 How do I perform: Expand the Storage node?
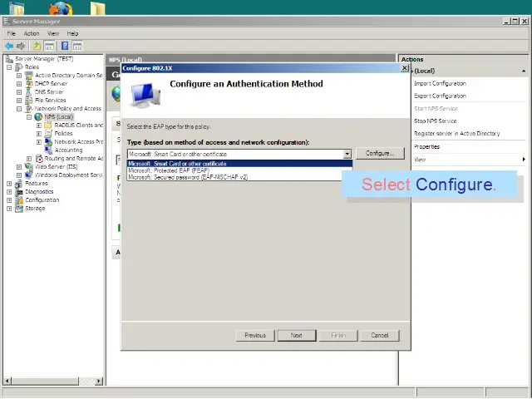coord(9,209)
